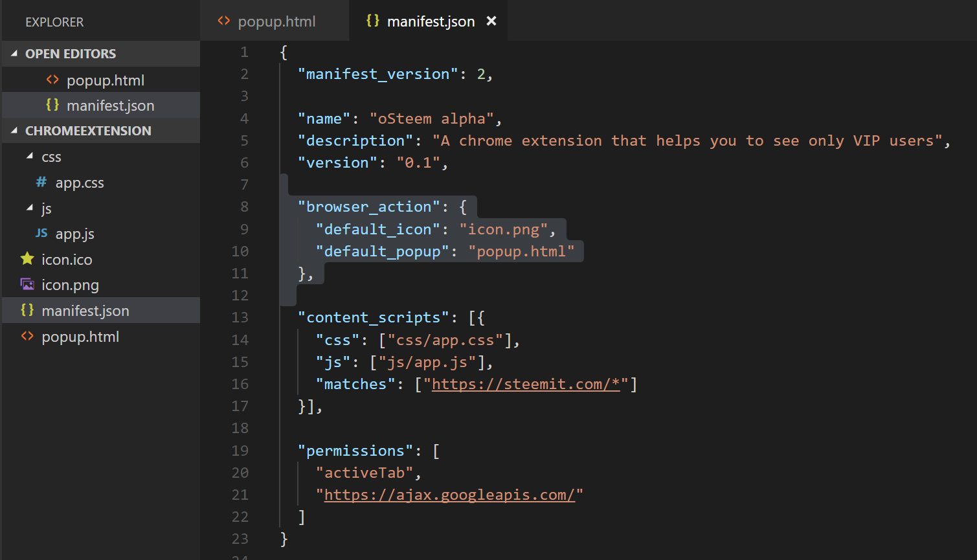Viewport: 977px width, 560px height.
Task: Switch to the popup.html tab
Action: point(275,21)
